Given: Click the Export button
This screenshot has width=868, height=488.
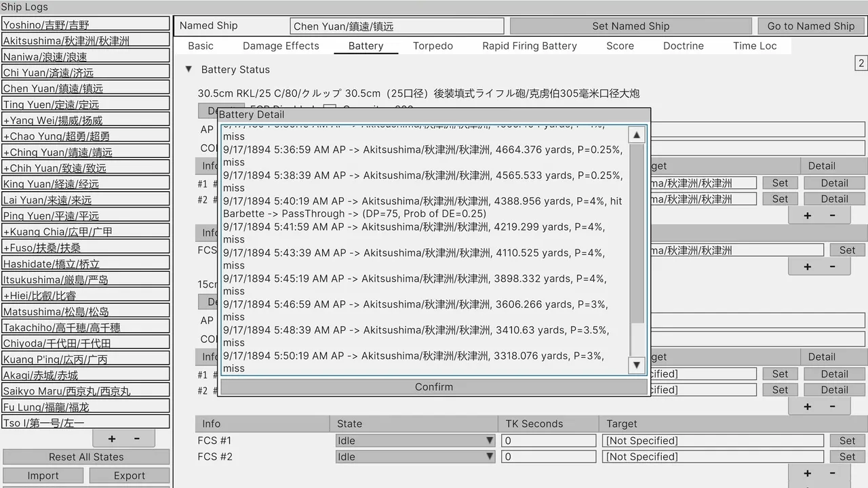Looking at the screenshot, I should point(130,476).
